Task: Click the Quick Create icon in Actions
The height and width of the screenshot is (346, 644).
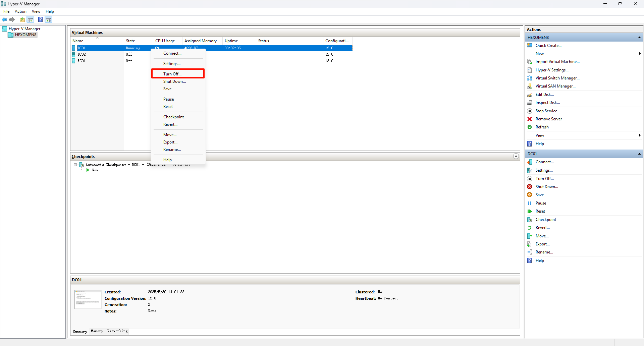Action: tap(530, 46)
